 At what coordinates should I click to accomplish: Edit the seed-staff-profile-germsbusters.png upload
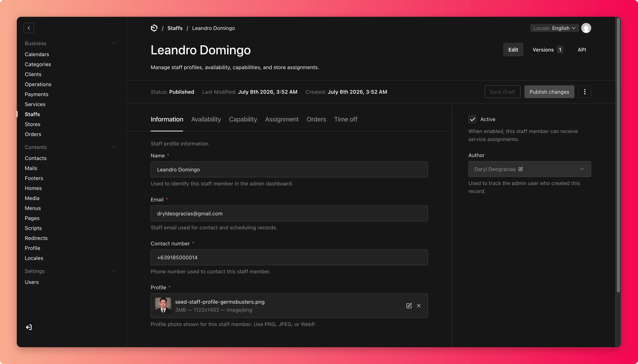coord(409,305)
